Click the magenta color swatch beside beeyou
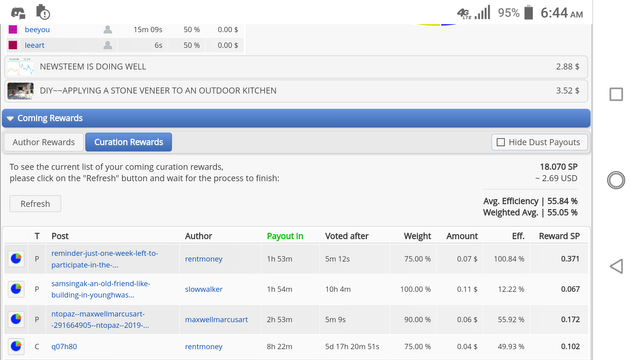The image size is (640, 360). [13, 29]
